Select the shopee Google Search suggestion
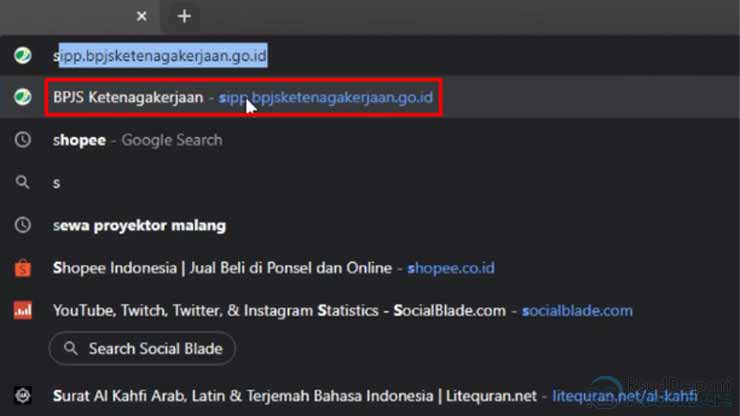The width and height of the screenshot is (740, 416). (x=370, y=140)
